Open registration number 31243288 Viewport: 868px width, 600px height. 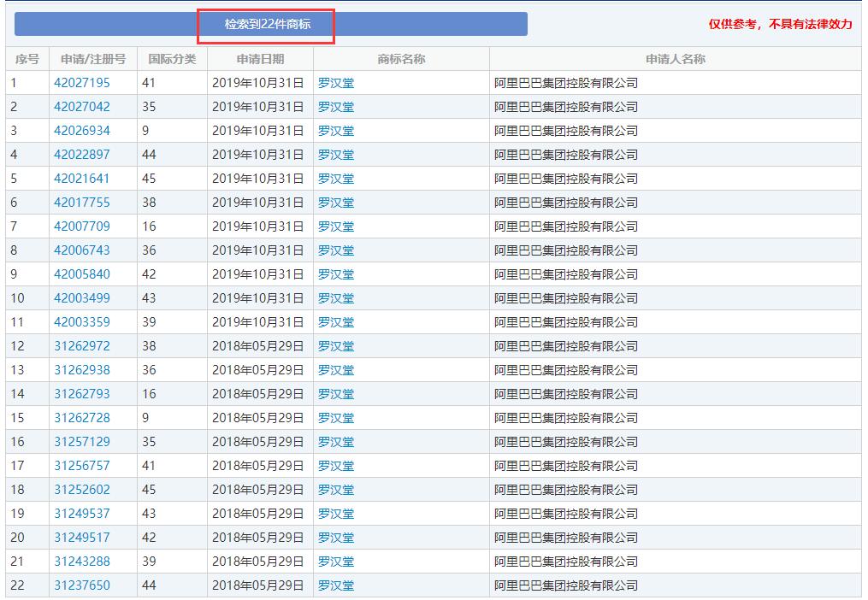82,562
